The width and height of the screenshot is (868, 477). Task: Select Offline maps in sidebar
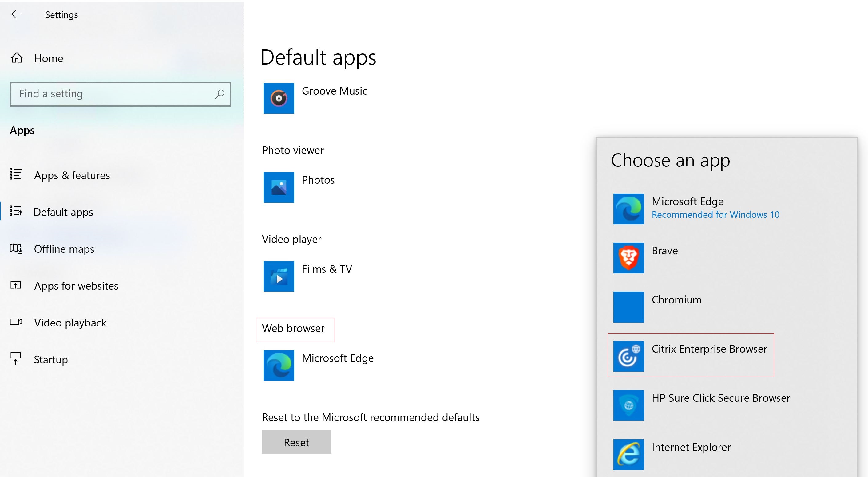[64, 249]
